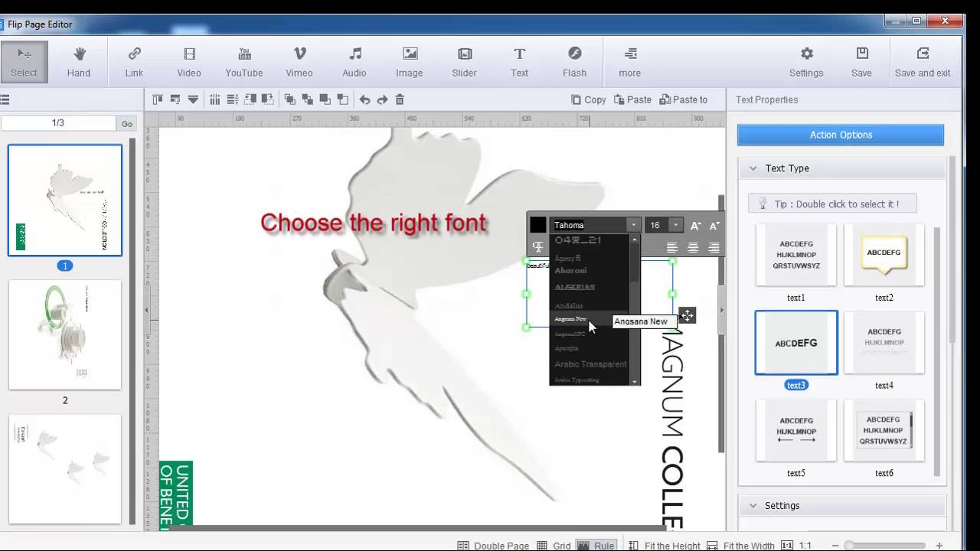Insert a Link element
This screenshot has height=551, width=980.
coord(134,62)
